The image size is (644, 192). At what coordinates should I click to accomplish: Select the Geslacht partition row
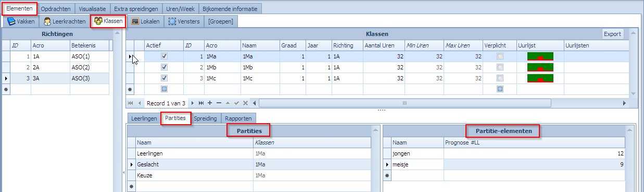coord(249,164)
